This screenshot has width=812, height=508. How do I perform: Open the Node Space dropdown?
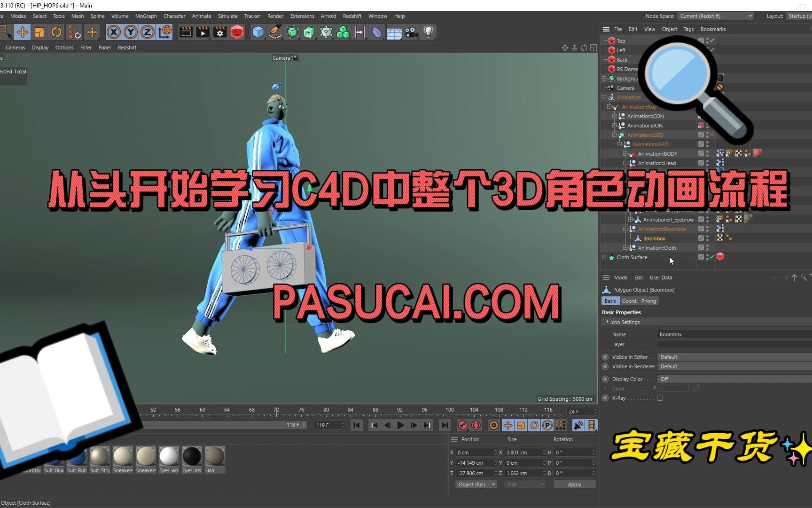coord(715,16)
